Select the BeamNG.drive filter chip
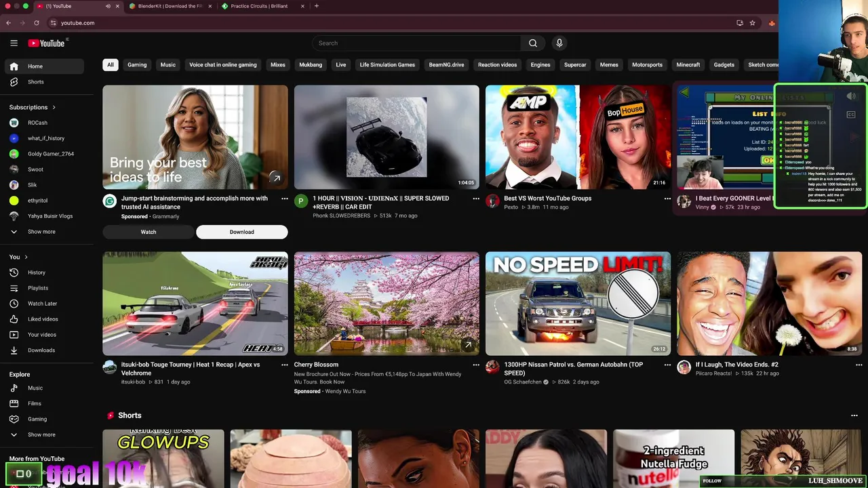 tap(447, 65)
